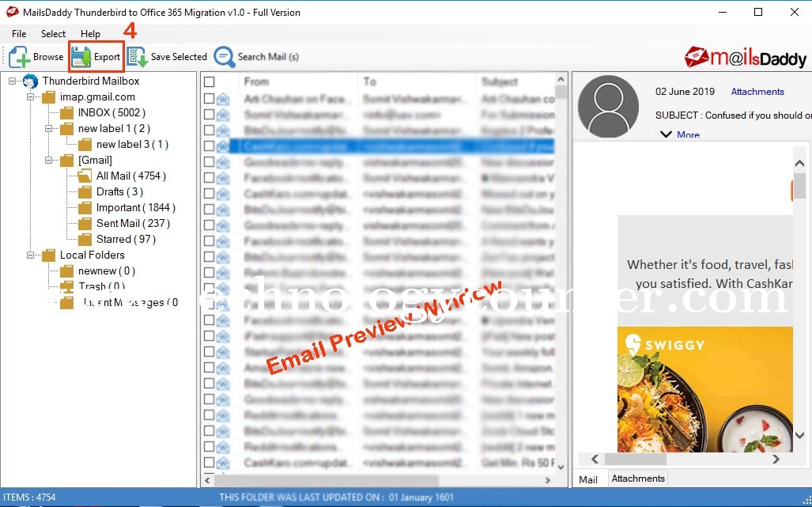Click the ITEMS : 4754 status text
Screen dimensions: 812x507
(29, 498)
